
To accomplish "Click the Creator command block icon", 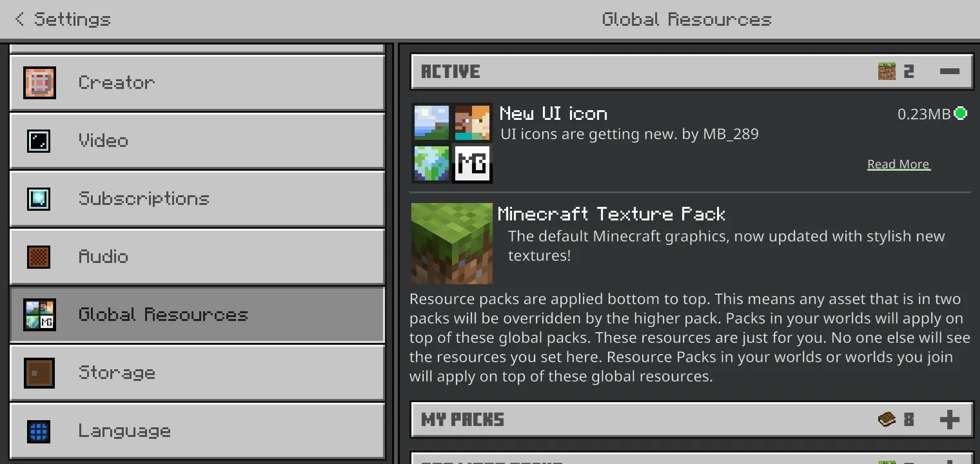I will [x=39, y=83].
